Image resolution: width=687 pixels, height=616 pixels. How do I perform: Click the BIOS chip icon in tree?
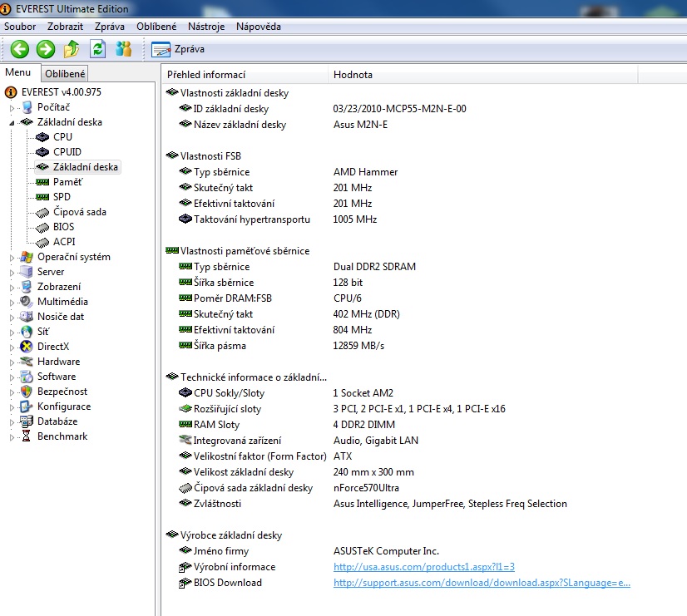42,227
